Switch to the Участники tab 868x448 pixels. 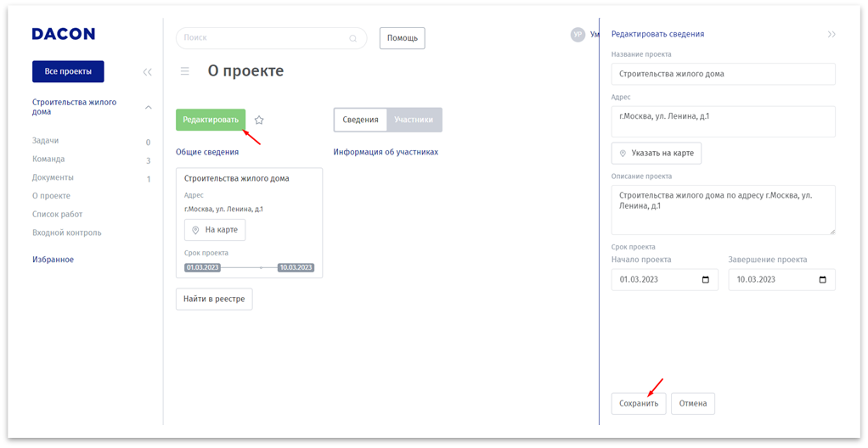click(x=414, y=120)
